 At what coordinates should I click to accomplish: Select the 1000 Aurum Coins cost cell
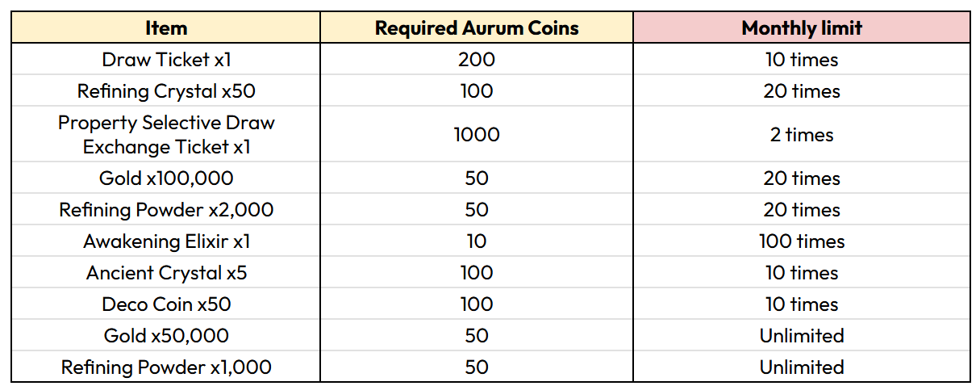click(477, 135)
